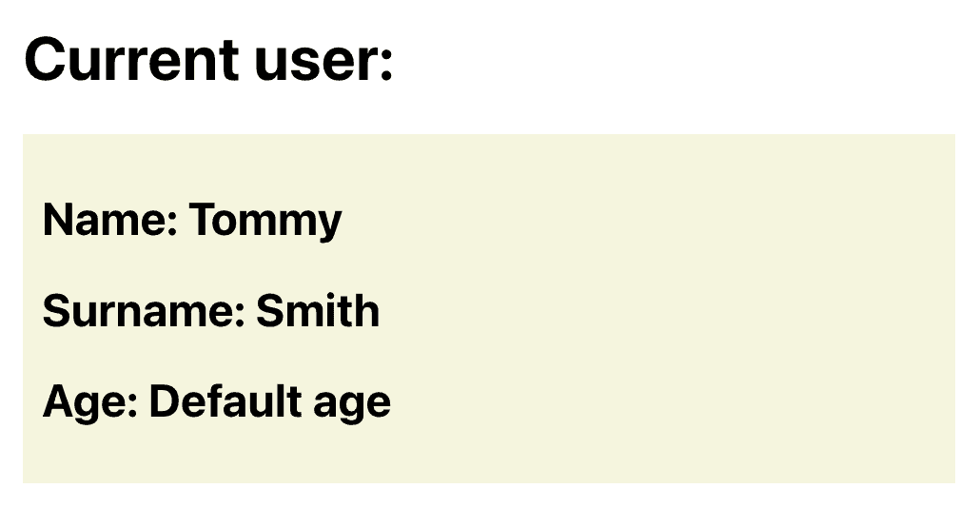Click white space right of the heading
The height and width of the screenshot is (527, 980).
(685, 60)
